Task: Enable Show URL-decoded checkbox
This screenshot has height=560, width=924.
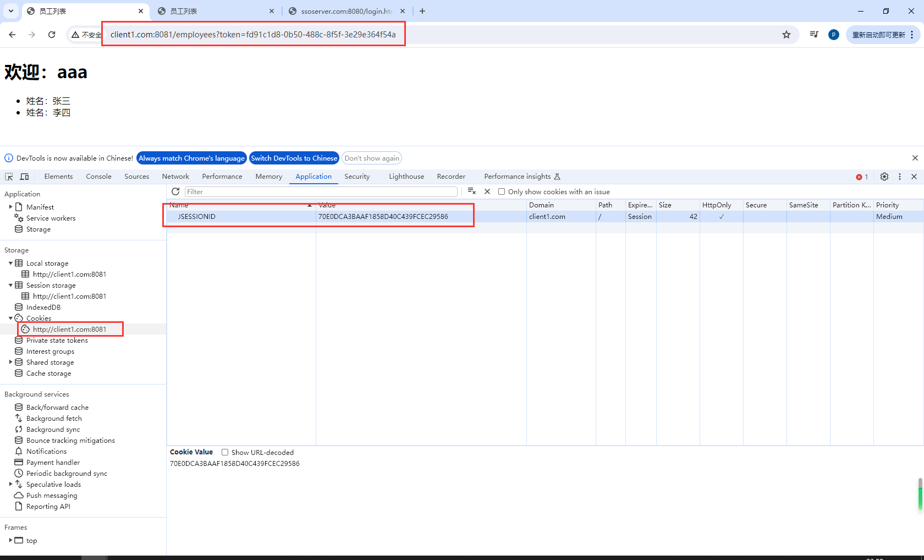Action: pyautogui.click(x=225, y=452)
